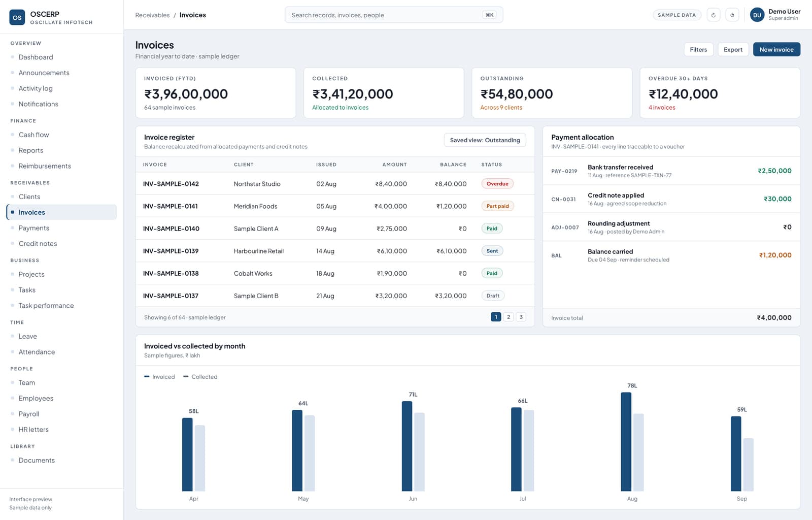The width and height of the screenshot is (812, 520).
Task: Click the Credit note applied entry
Action: (671, 199)
